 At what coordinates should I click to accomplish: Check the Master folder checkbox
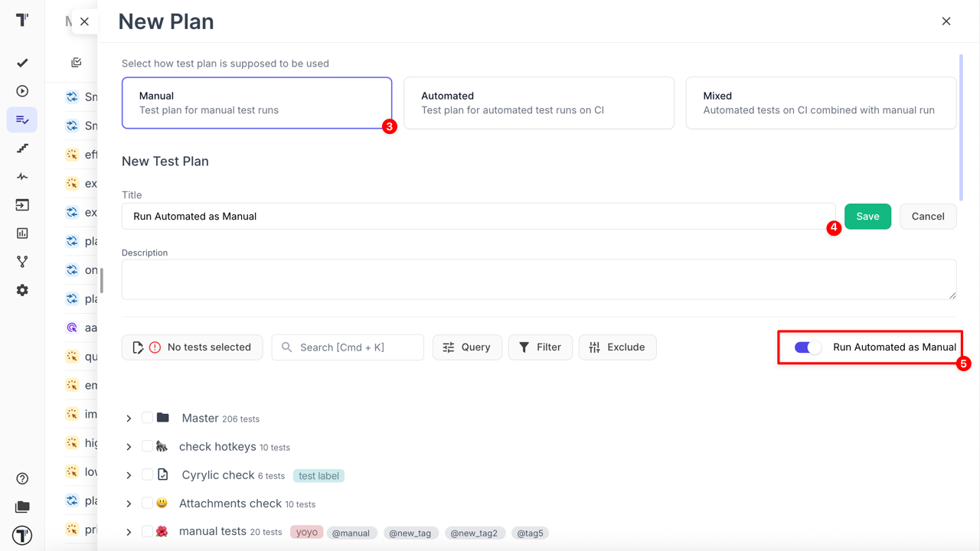point(147,418)
